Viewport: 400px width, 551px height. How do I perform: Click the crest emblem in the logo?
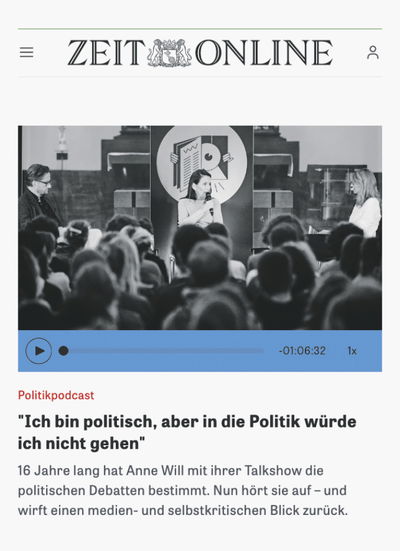(169, 53)
